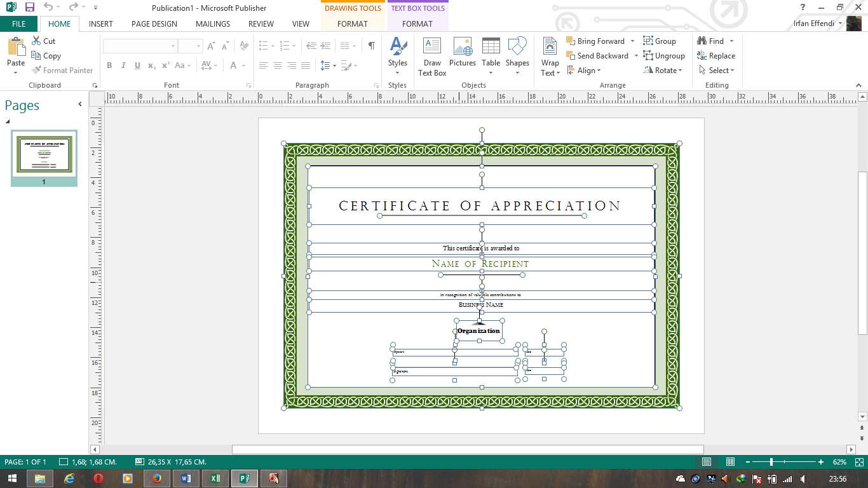Image resolution: width=868 pixels, height=488 pixels.
Task: Show paragraph marks with pilcrow icon
Action: pyautogui.click(x=371, y=46)
